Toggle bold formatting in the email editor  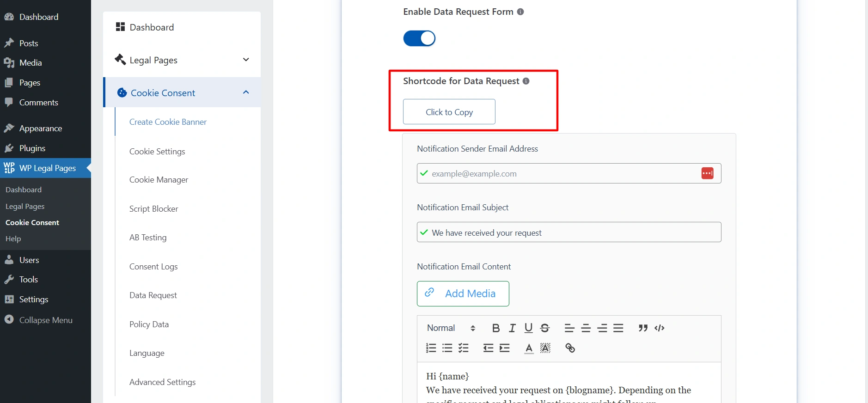[496, 328]
